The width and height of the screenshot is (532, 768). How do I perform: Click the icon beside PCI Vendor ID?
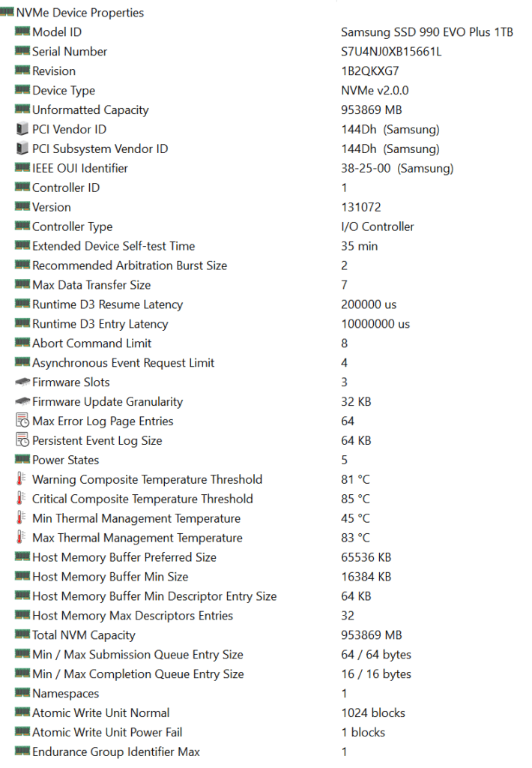[22, 130]
